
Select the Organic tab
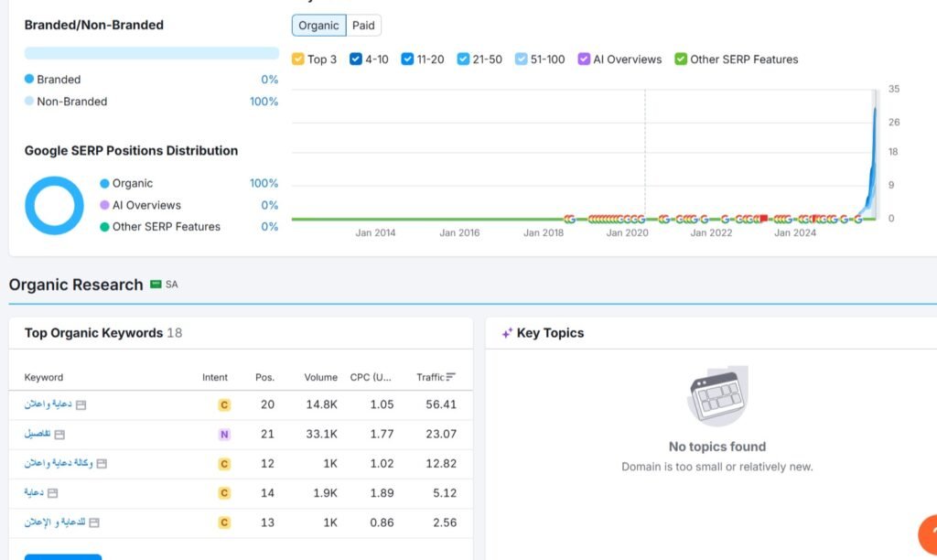click(x=318, y=26)
